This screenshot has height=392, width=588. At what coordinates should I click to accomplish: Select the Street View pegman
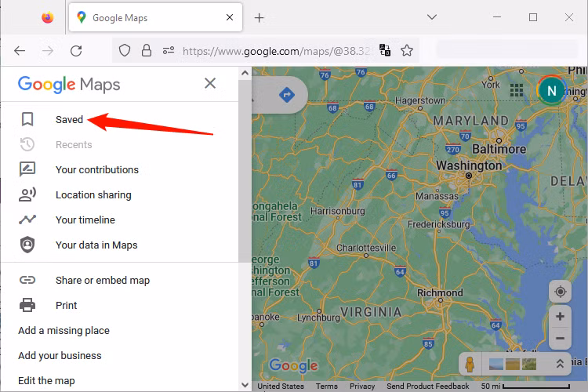(x=470, y=365)
